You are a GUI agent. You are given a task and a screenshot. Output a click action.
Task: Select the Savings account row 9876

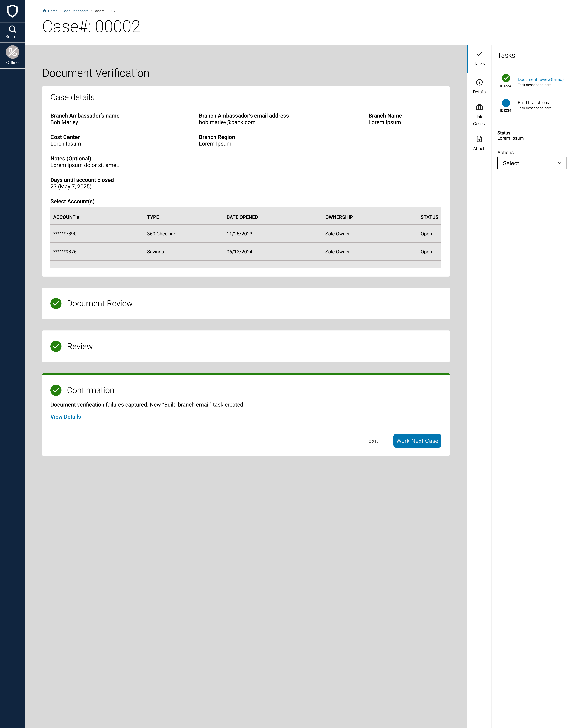pos(65,252)
